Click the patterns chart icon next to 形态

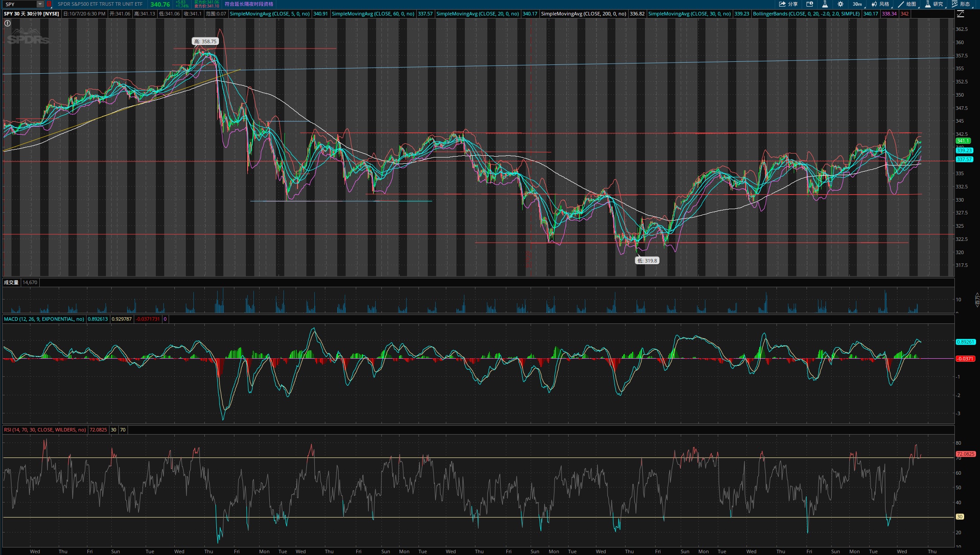pyautogui.click(x=955, y=4)
